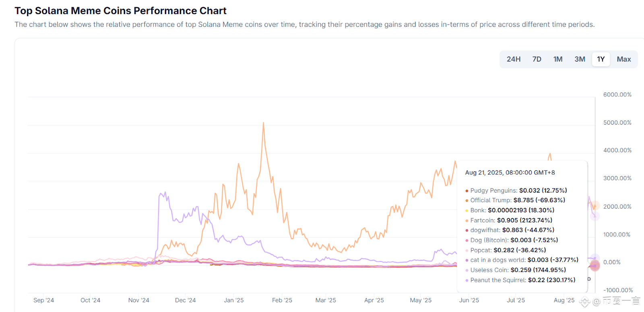
Task: Click the Peanut the Squirrel legend dot
Action: point(467,281)
